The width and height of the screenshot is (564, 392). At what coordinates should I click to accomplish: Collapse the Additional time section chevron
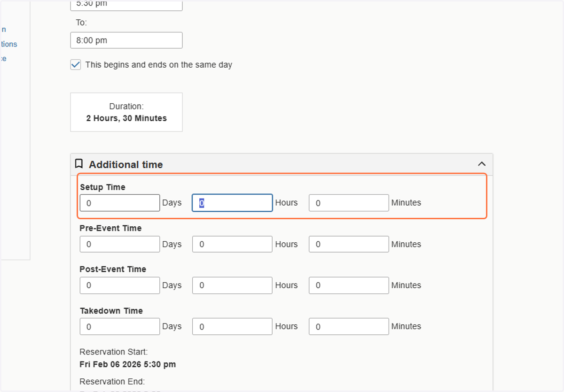(481, 164)
